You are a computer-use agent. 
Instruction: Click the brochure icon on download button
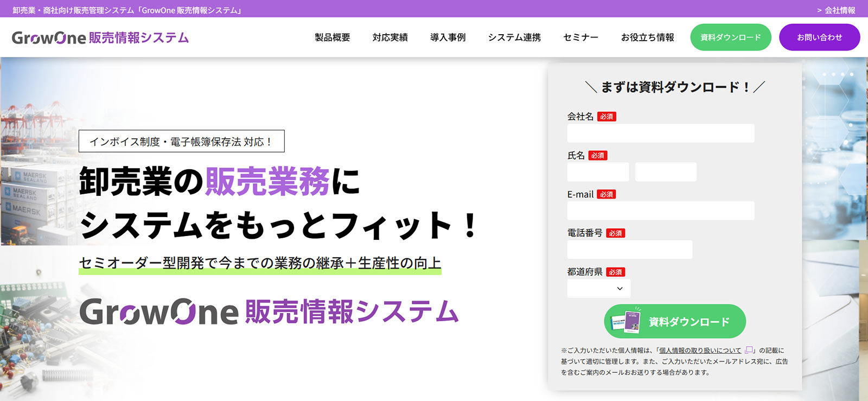click(x=626, y=321)
